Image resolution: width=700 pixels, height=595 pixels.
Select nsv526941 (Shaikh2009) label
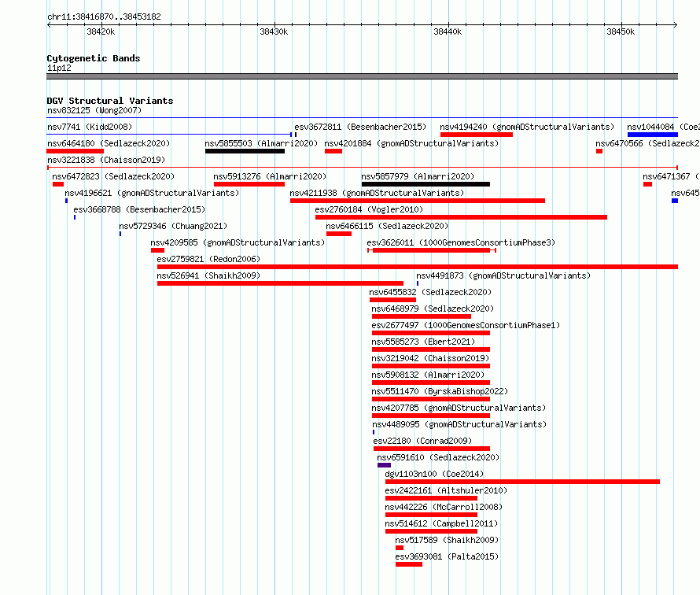(208, 275)
